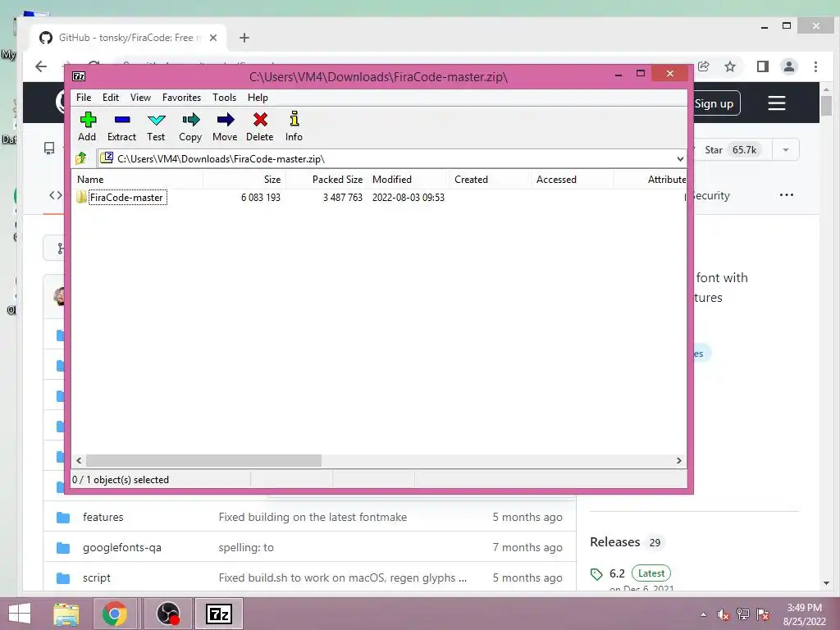Open the Releases link
The width and height of the screenshot is (840, 630).
coord(615,542)
